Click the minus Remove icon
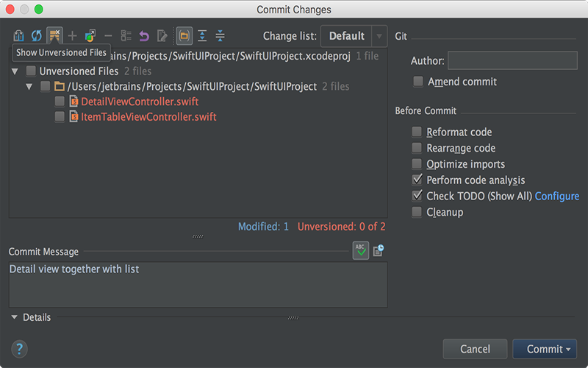Viewport: 588px width, 368px height. [108, 36]
